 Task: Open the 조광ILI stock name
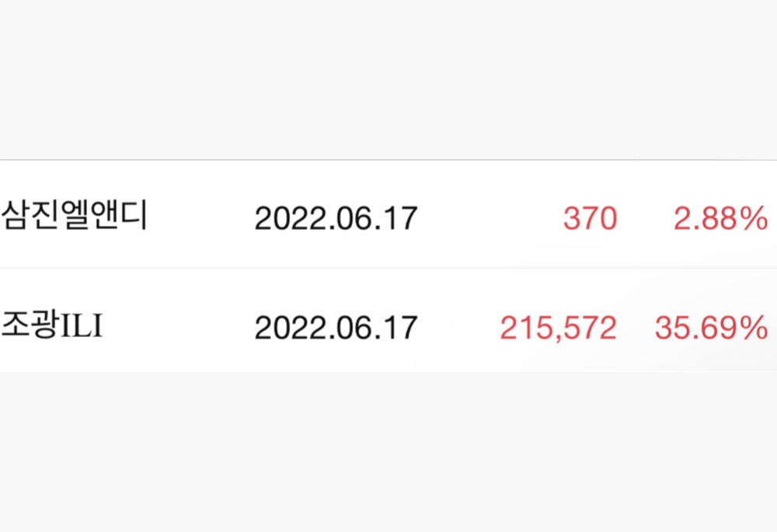[53, 327]
